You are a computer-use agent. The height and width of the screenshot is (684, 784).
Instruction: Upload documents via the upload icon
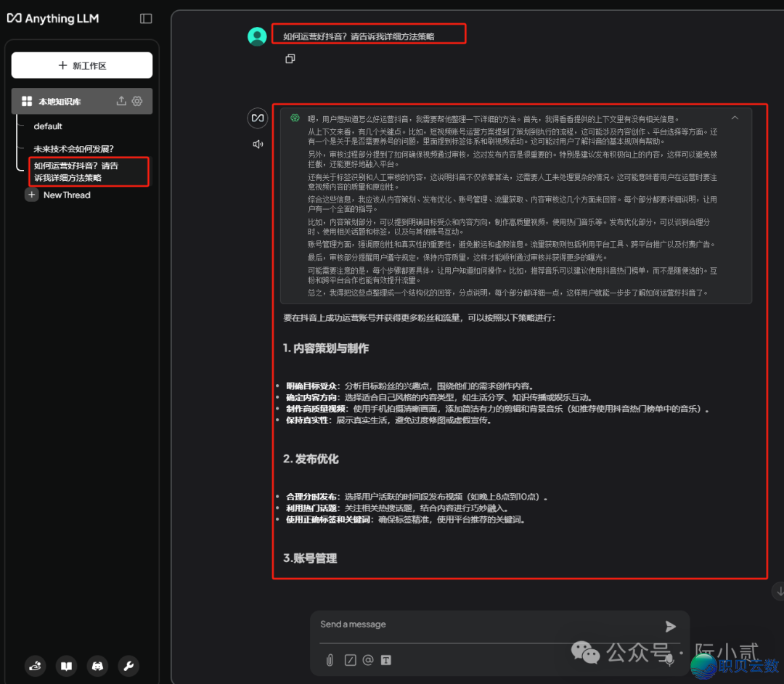click(x=122, y=101)
